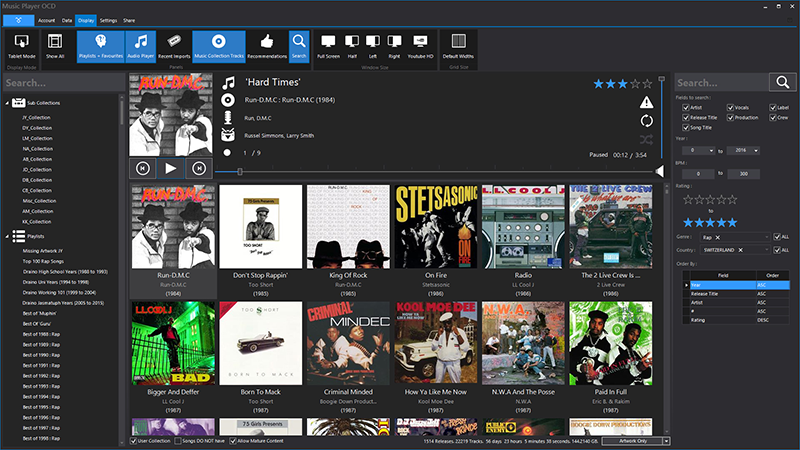The height and width of the screenshot is (450, 800).
Task: Click the left panel Search field
Action: coord(64,83)
